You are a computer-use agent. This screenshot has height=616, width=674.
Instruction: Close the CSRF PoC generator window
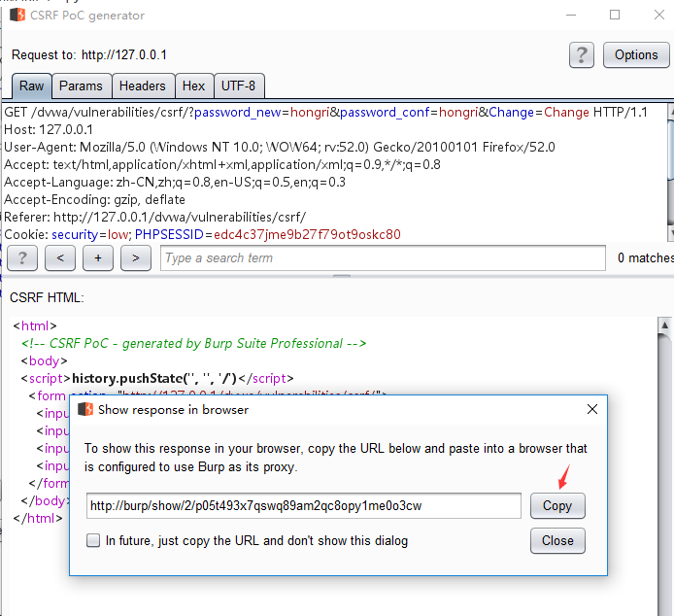(659, 15)
